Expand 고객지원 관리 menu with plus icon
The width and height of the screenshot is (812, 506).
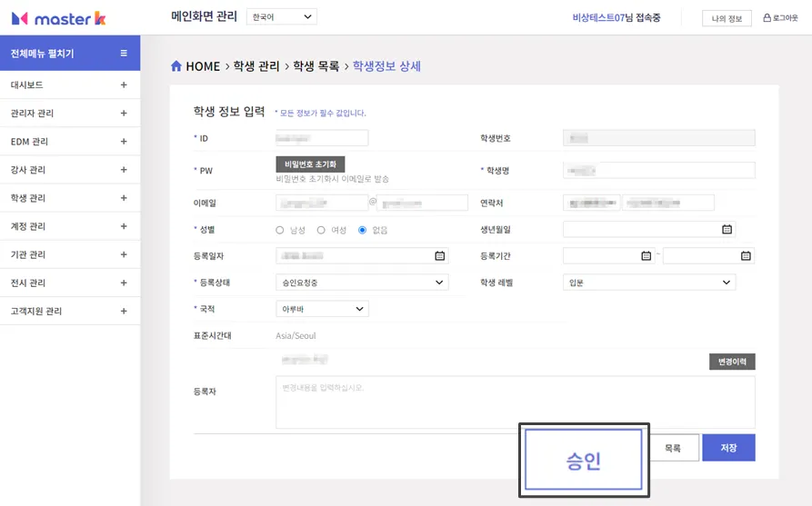[124, 311]
